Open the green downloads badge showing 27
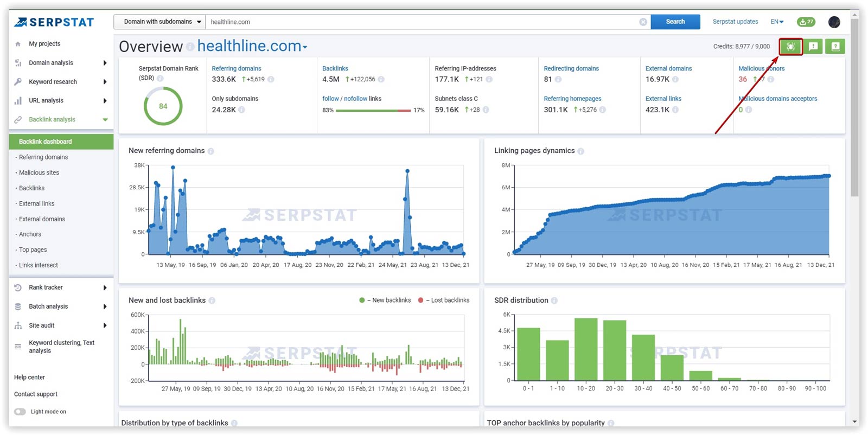 (x=806, y=22)
